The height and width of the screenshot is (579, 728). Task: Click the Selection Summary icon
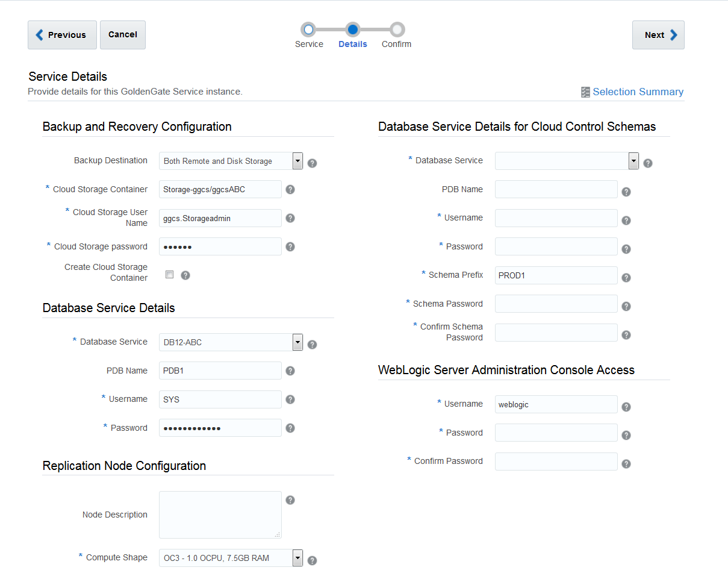(x=585, y=92)
